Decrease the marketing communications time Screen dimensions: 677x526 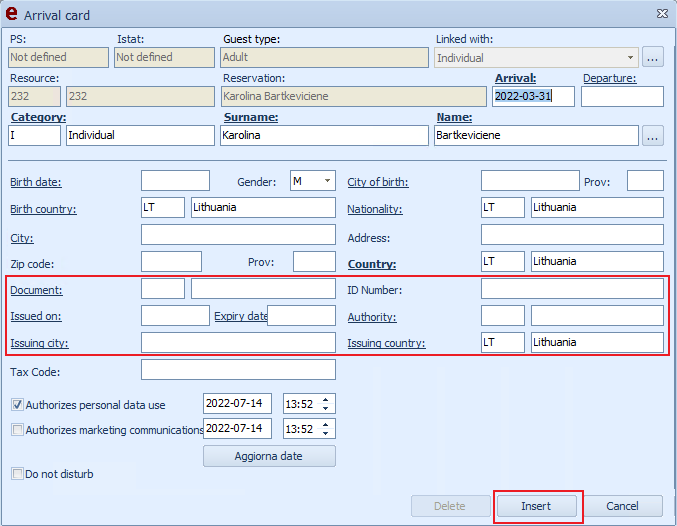click(x=326, y=434)
